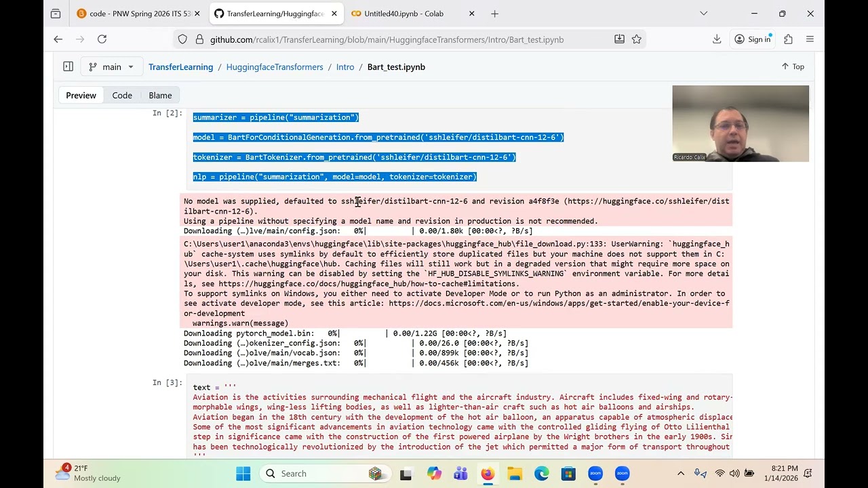This screenshot has width=868, height=488.
Task: Expand GitHub file tree side panel
Action: point(68,66)
